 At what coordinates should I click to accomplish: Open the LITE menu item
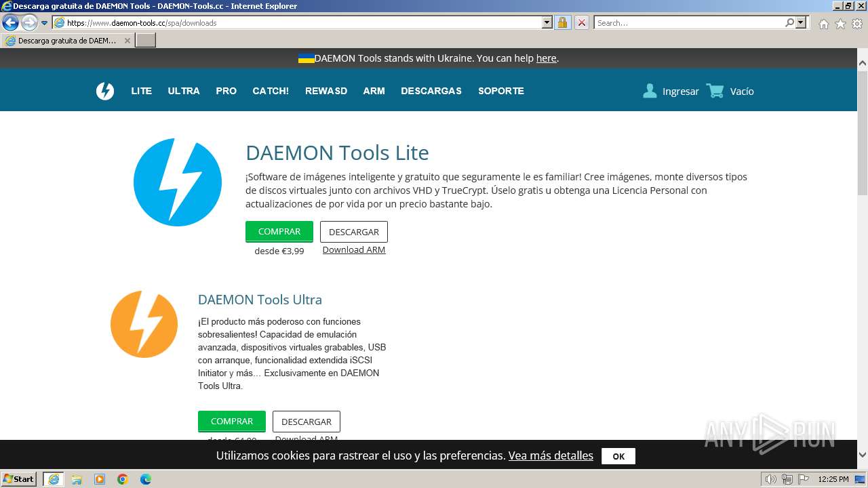[x=142, y=91]
